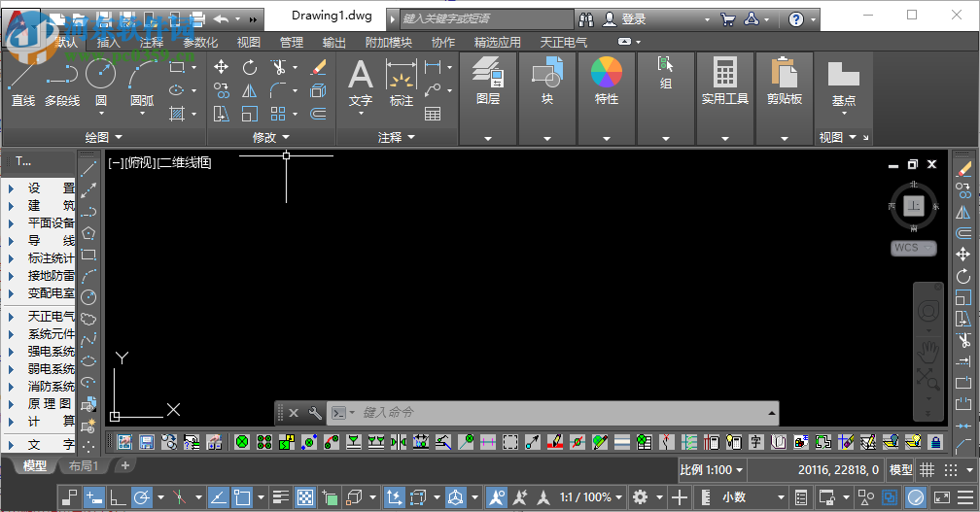Click the Move tool in 修改 panel
Screen dimensions: 980x512
222,67
